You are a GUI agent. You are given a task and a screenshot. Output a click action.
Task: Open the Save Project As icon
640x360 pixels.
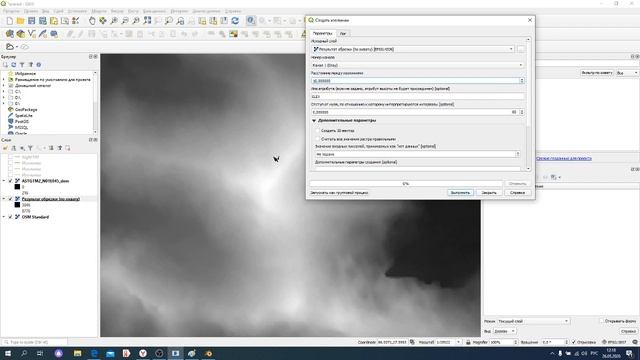[42, 21]
